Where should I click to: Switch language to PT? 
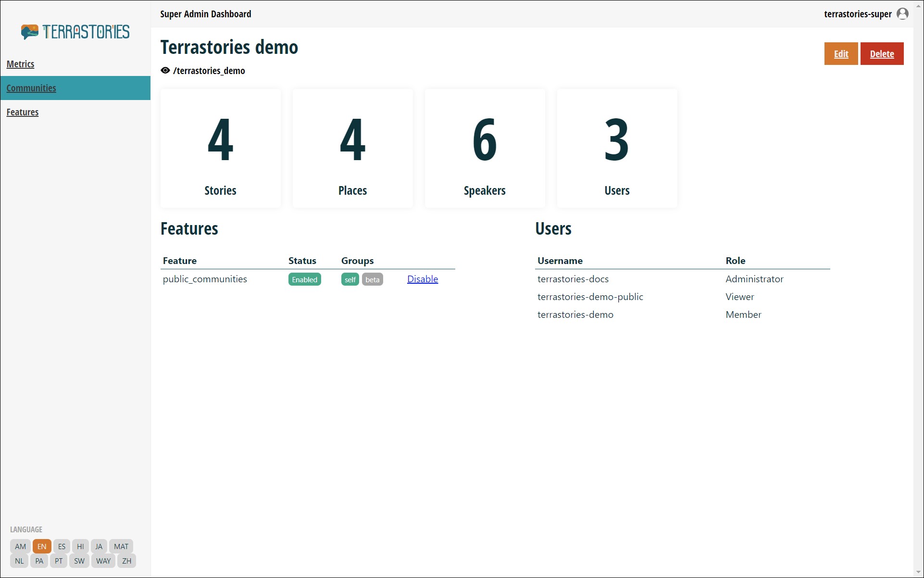(x=59, y=561)
